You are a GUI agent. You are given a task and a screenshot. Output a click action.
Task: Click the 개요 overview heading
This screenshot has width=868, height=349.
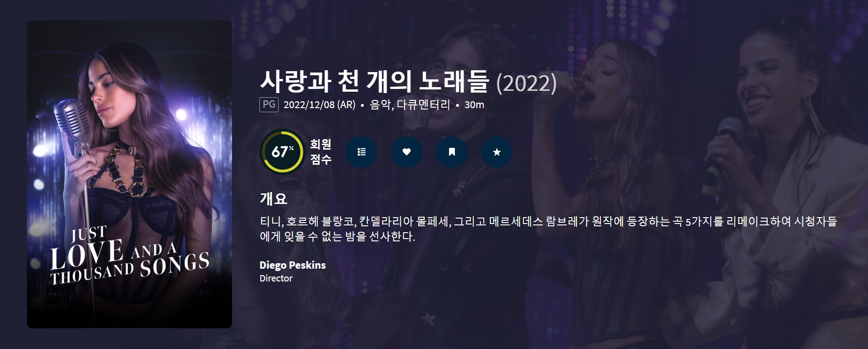(274, 198)
